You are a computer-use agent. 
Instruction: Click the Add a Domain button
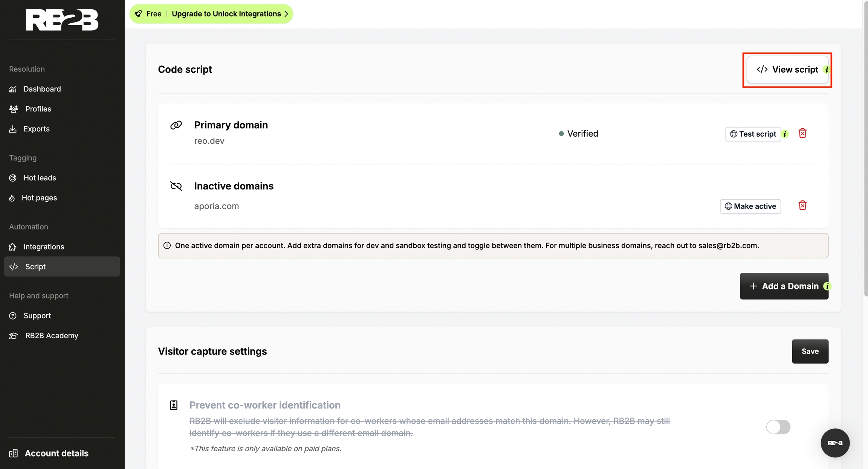pos(783,286)
